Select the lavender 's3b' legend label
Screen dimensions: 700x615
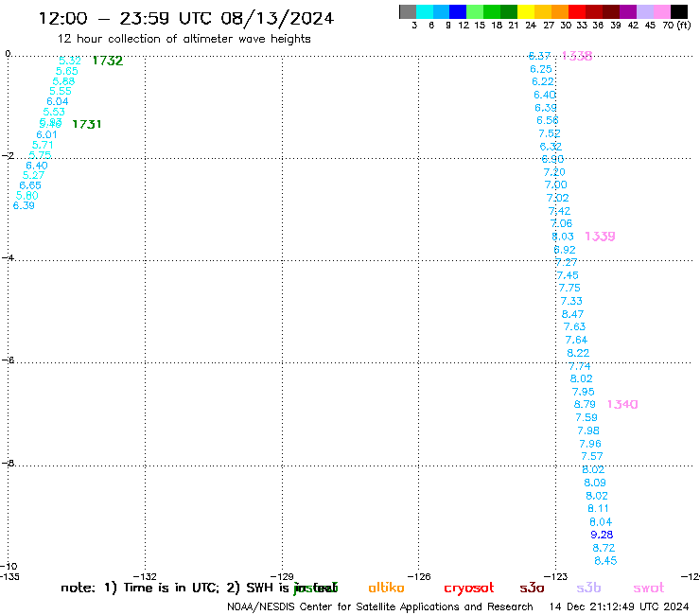(x=588, y=588)
